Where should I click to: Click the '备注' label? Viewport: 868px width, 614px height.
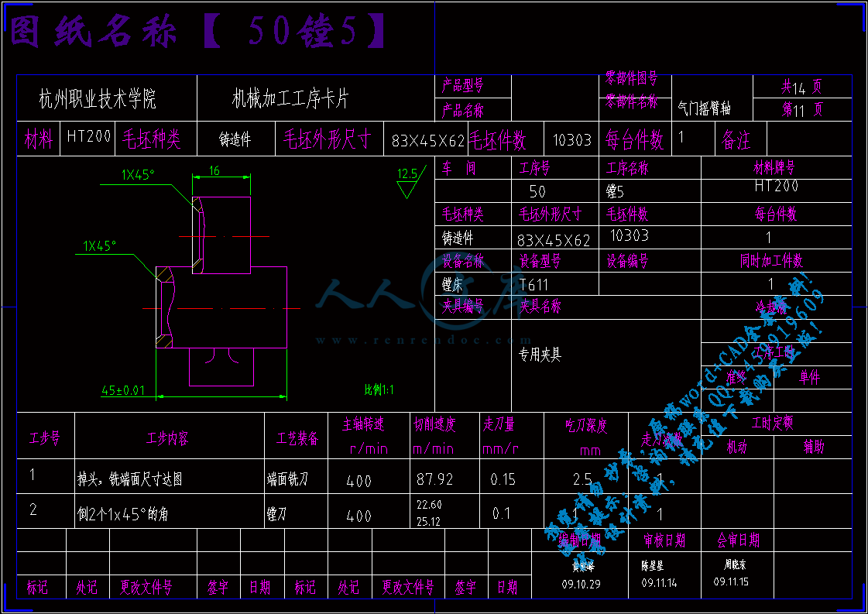pos(736,139)
